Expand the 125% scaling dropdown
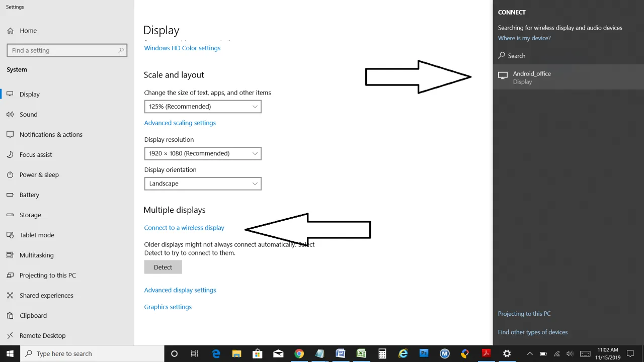 (202, 106)
